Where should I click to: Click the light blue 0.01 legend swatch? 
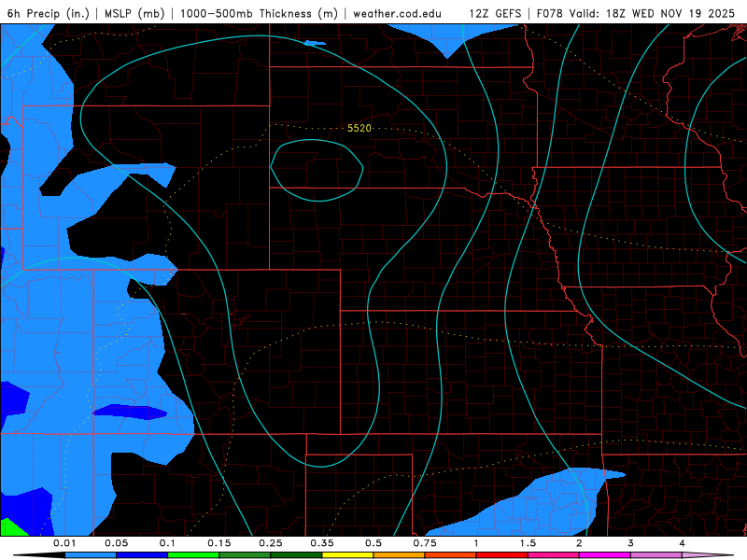tap(91, 555)
